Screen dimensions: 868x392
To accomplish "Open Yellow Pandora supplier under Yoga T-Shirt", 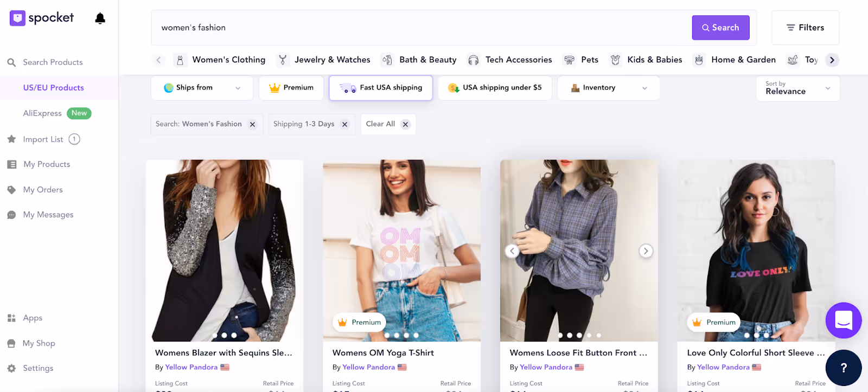I will coord(369,368).
